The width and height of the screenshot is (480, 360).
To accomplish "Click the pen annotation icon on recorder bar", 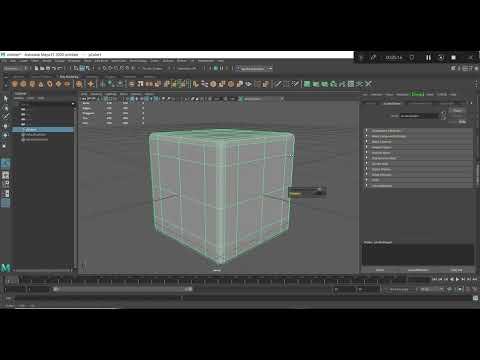I will point(373,58).
